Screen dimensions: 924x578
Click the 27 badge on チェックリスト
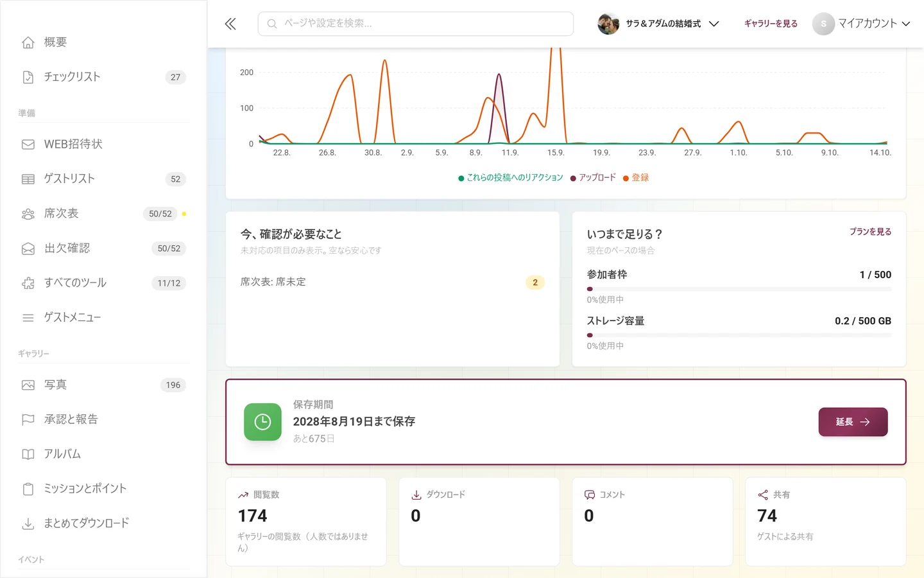175,77
